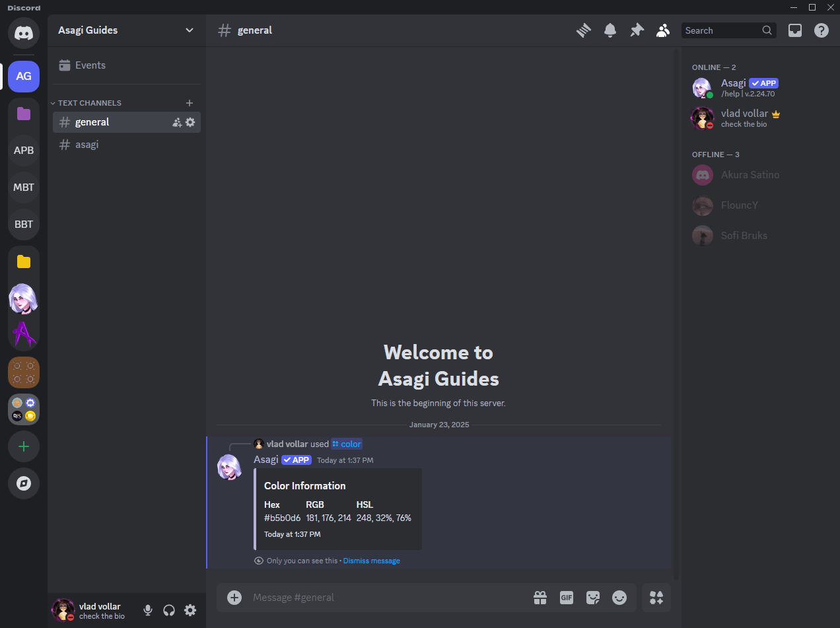
Task: Click the Search field in the header
Action: click(729, 30)
